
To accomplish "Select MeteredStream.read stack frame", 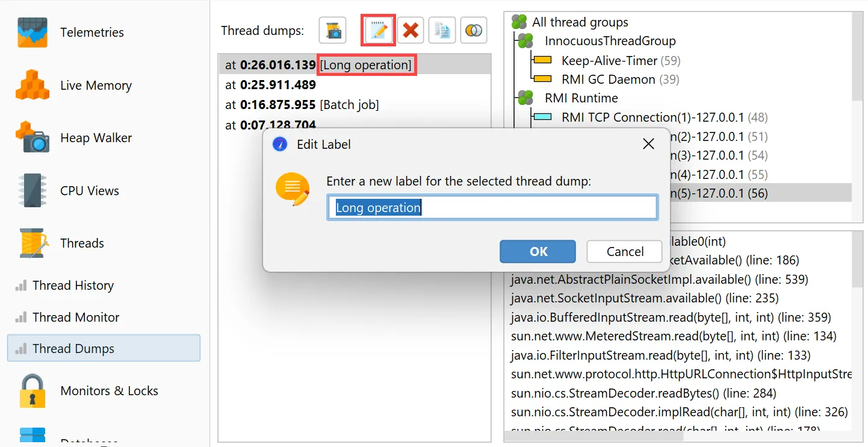I will [x=674, y=336].
